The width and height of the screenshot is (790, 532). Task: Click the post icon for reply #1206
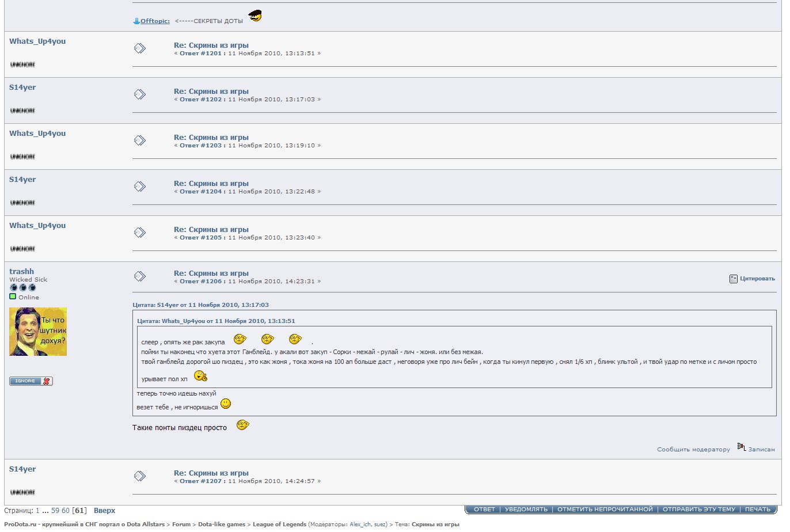139,276
